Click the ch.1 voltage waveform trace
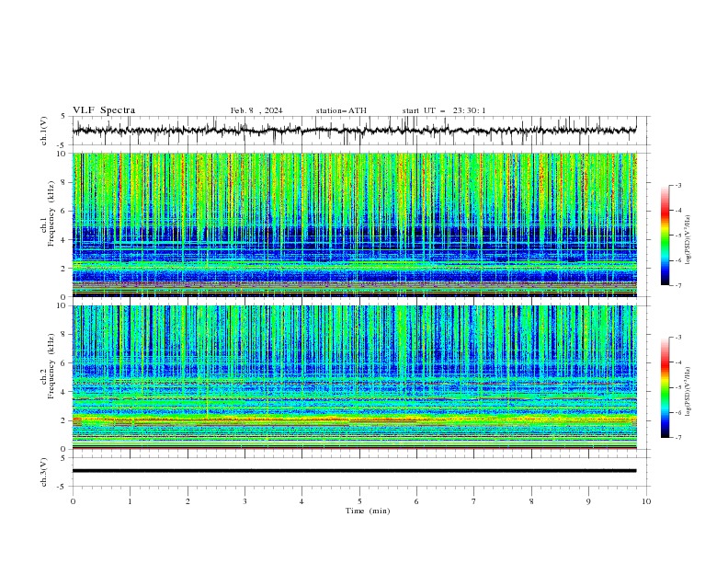The height and width of the screenshot is (563, 728). (354, 131)
